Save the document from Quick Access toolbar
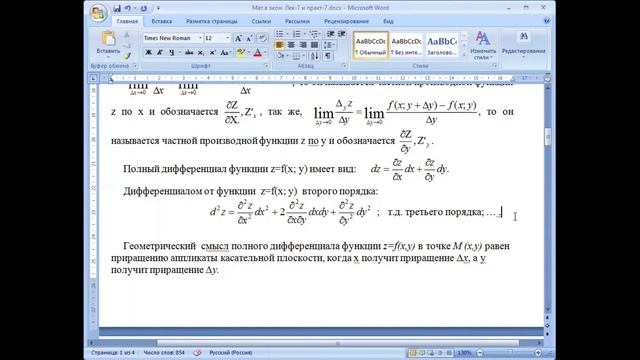Viewport: 640px width, 360px height. [x=117, y=8]
